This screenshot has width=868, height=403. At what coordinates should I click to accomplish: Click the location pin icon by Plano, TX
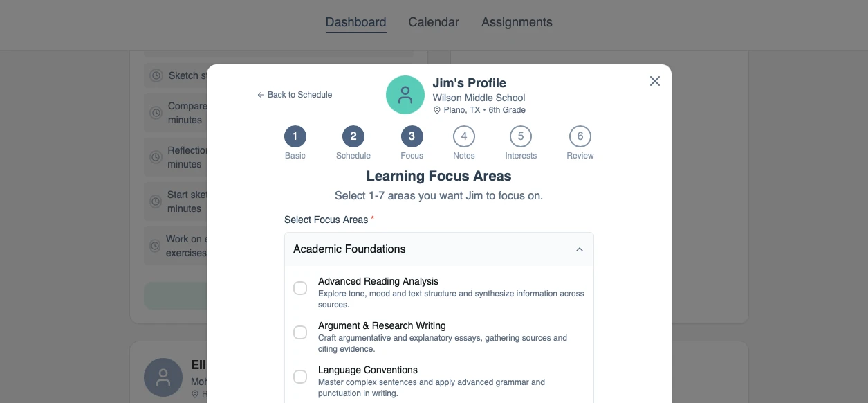437,110
